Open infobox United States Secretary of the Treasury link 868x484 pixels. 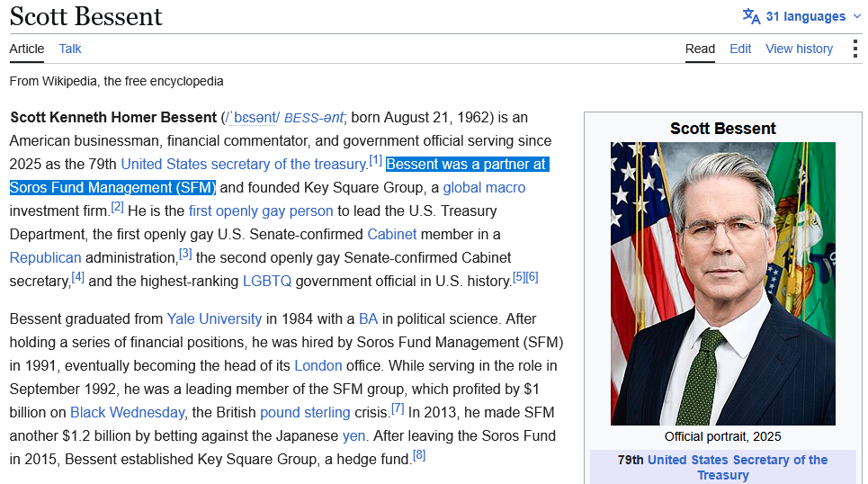(737, 468)
